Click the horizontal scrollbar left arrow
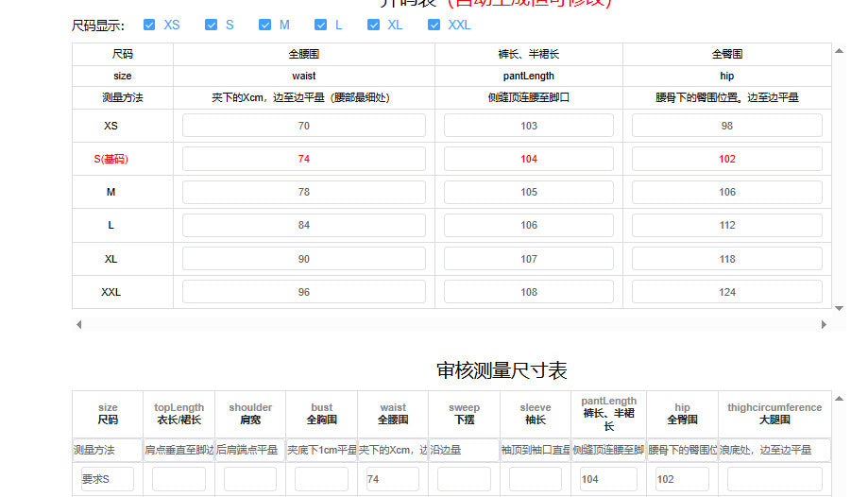The width and height of the screenshot is (868, 497). [x=78, y=324]
